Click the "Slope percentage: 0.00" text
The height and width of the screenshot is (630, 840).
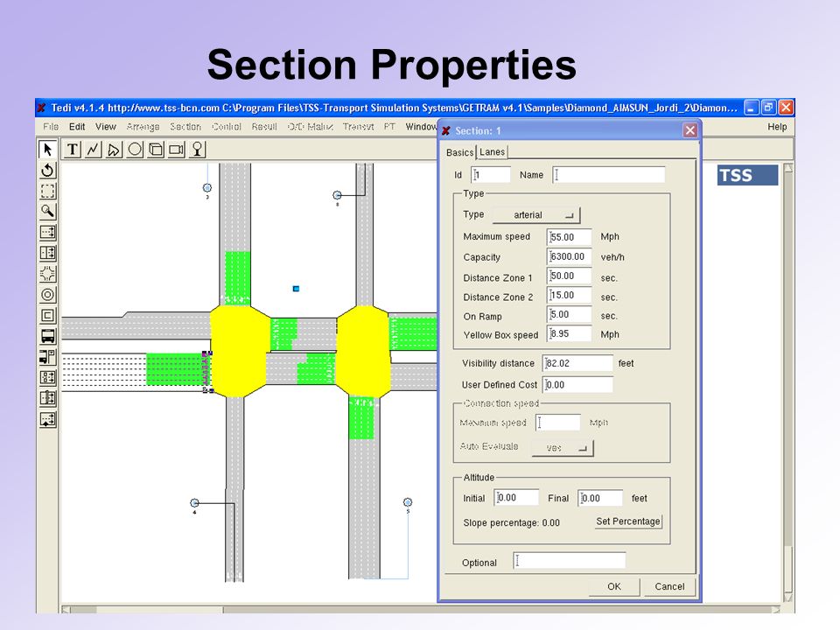[511, 523]
